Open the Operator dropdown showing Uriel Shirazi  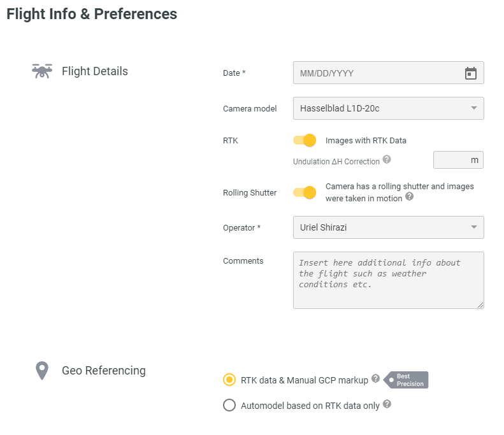388,227
